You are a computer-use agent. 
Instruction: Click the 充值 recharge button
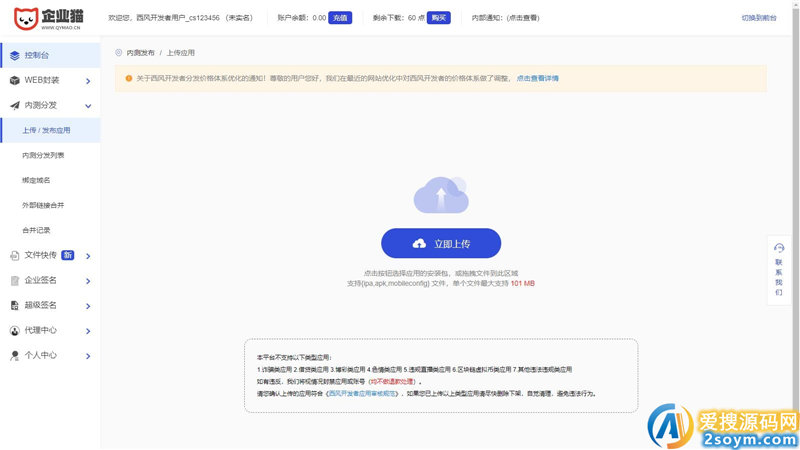(x=340, y=18)
